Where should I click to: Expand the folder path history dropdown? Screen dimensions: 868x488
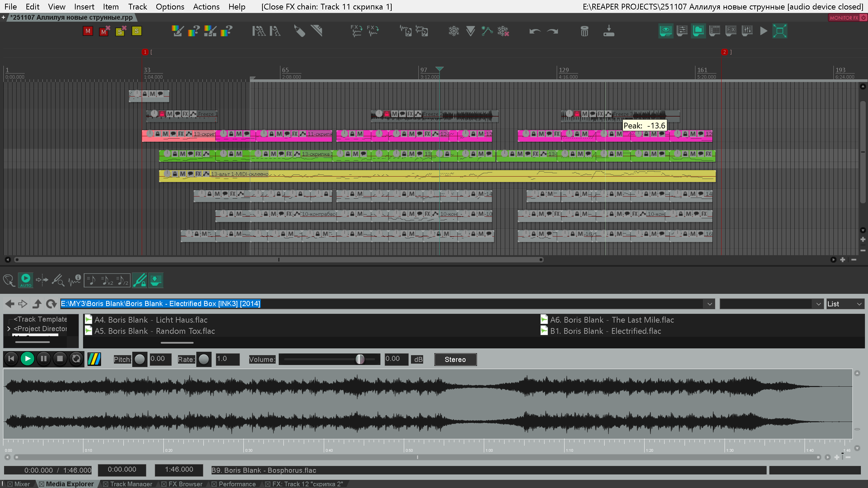tap(710, 304)
